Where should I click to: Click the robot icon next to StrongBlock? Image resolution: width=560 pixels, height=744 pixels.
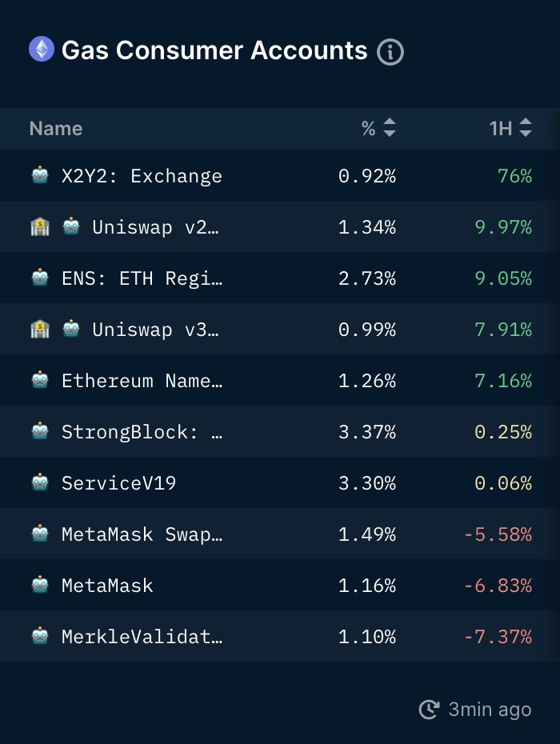40,432
